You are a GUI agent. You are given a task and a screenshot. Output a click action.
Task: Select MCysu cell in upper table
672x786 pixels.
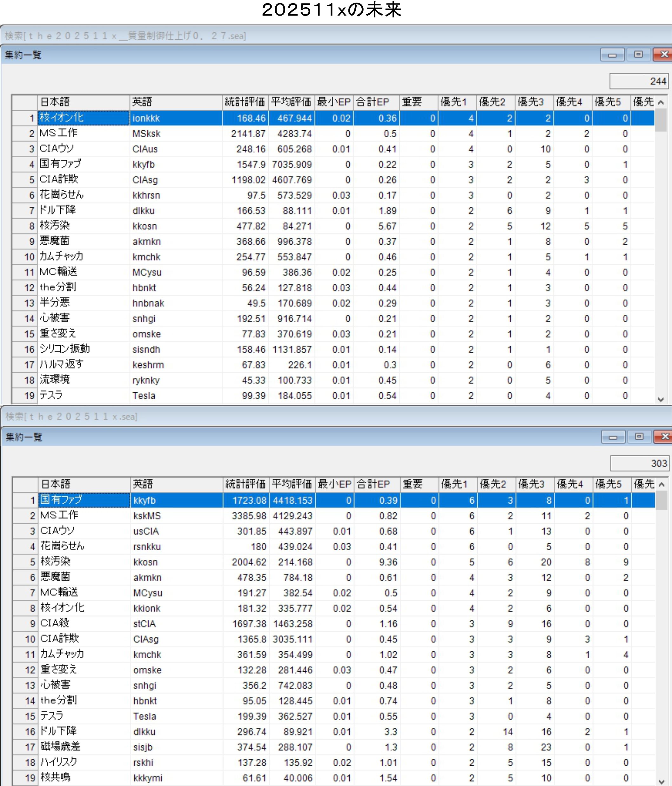(176, 272)
